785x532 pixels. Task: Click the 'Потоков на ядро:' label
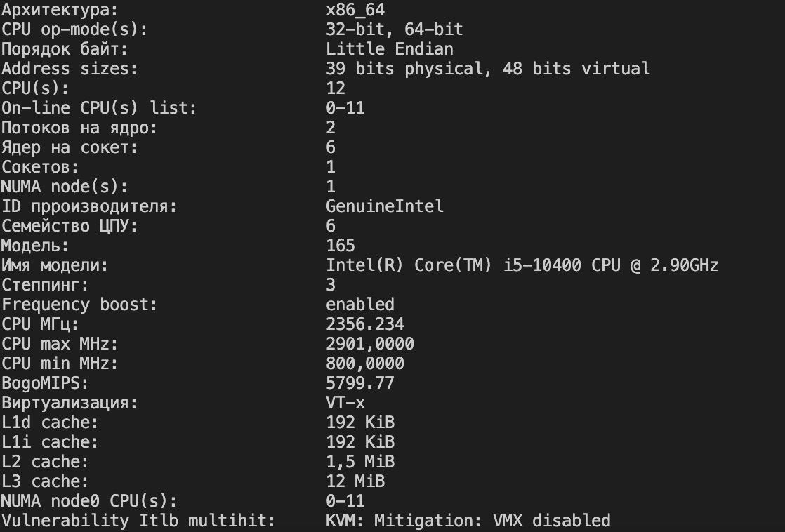click(79, 128)
